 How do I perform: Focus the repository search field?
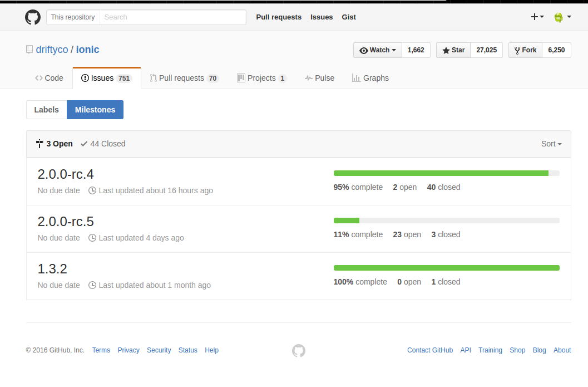tap(173, 17)
